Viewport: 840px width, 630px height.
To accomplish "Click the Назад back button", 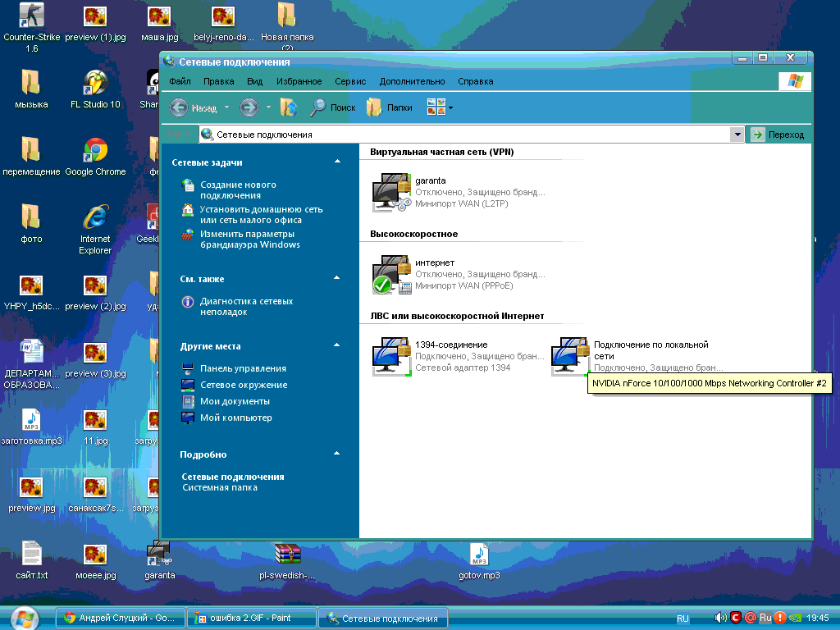I will [194, 107].
